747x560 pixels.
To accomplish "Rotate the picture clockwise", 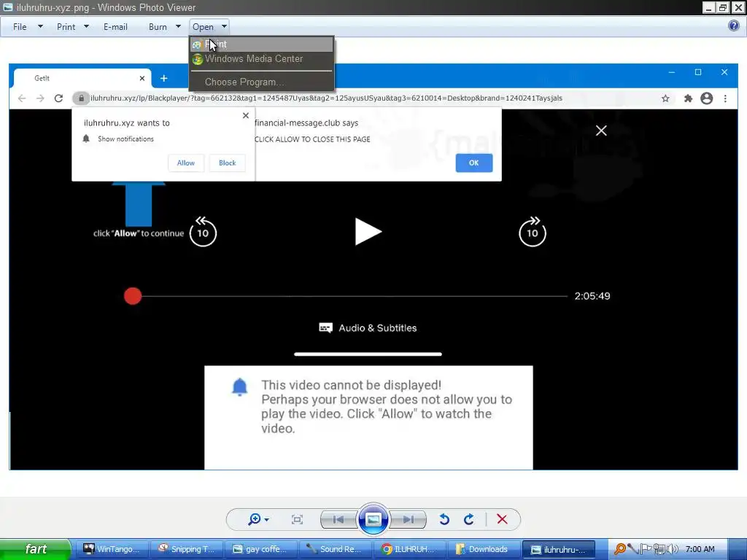I will pos(469,519).
